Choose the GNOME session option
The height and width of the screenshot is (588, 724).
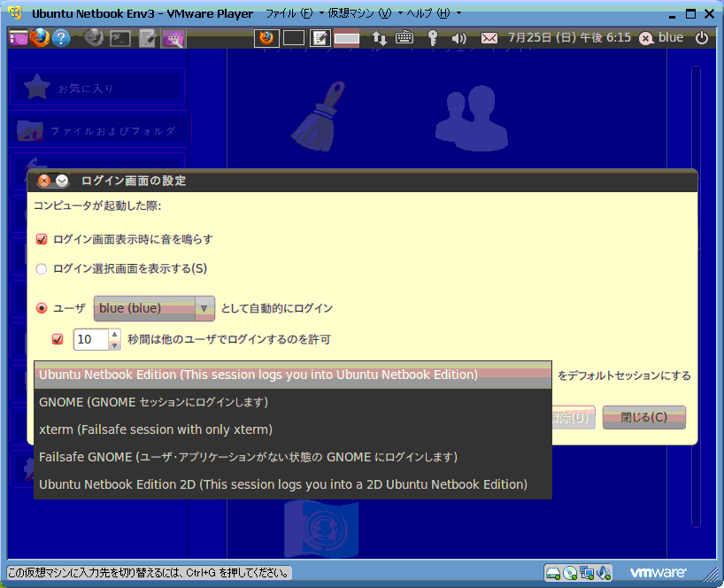click(x=293, y=402)
